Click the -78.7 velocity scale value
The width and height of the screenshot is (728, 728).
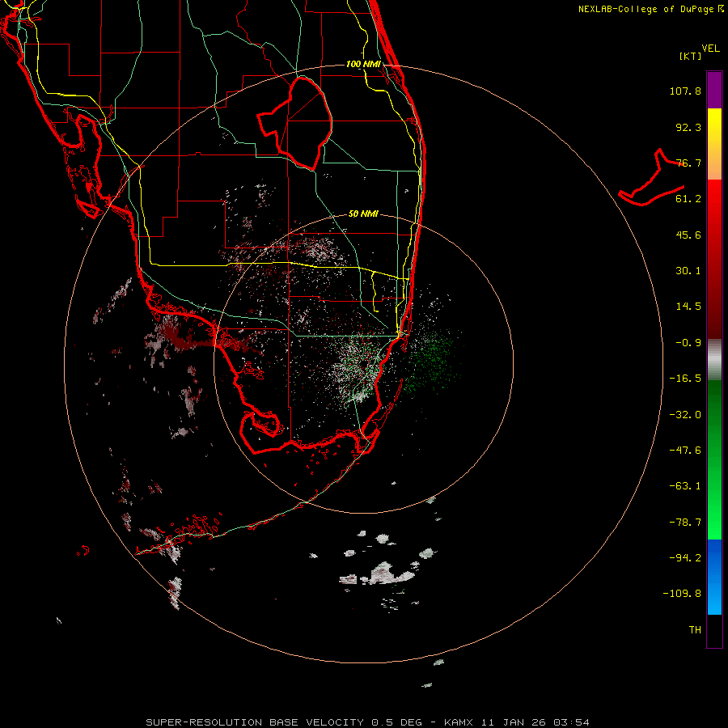pos(685,523)
